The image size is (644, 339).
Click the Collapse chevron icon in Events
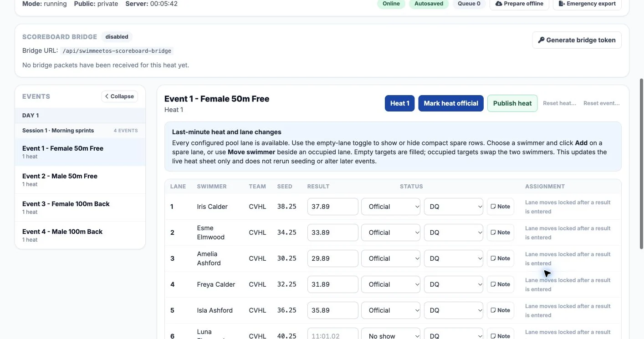[x=107, y=96]
